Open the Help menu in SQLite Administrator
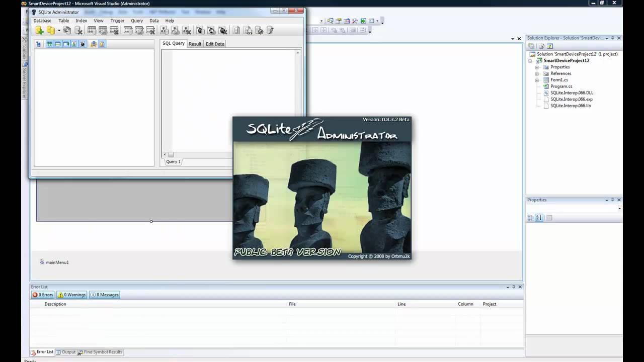 [170, 21]
